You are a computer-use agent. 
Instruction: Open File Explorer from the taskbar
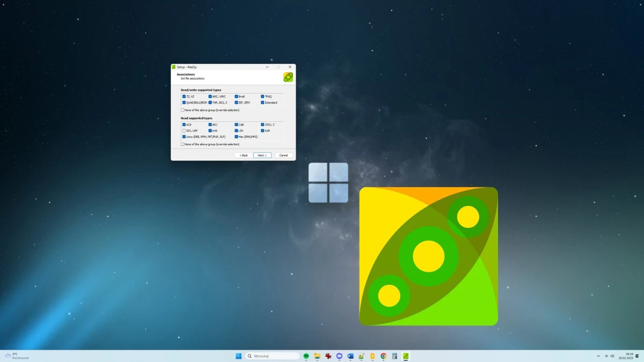317,356
